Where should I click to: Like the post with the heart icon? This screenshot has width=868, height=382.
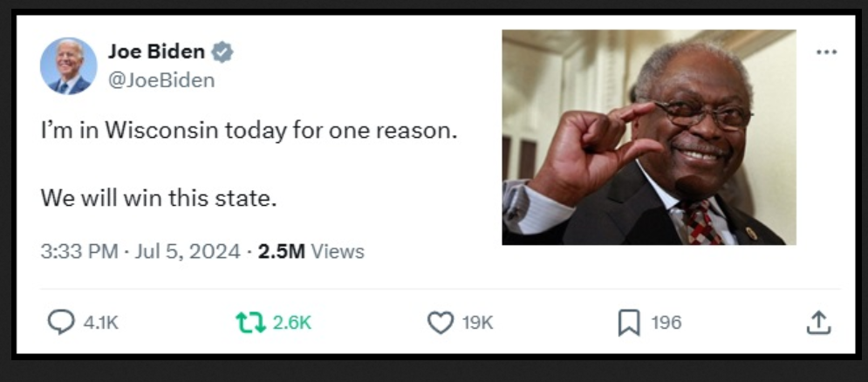tap(440, 323)
